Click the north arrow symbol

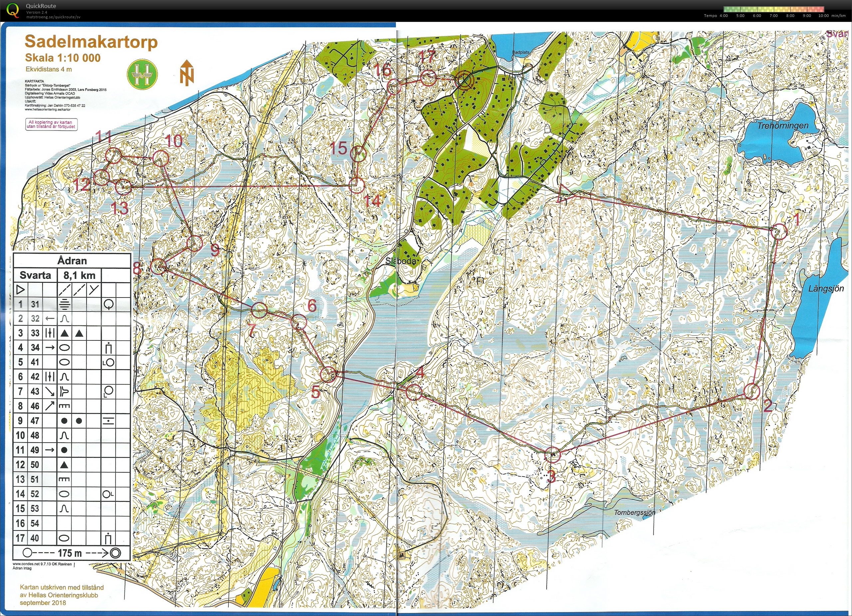click(186, 73)
